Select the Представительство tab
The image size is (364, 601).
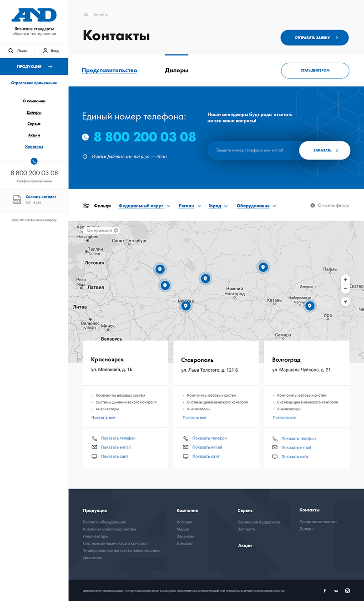tap(109, 71)
